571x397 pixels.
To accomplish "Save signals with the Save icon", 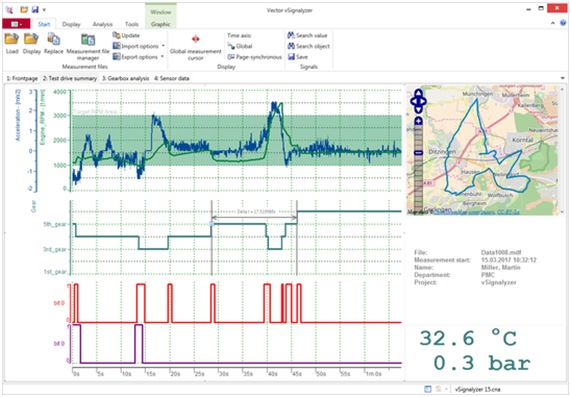I will pyautogui.click(x=291, y=57).
